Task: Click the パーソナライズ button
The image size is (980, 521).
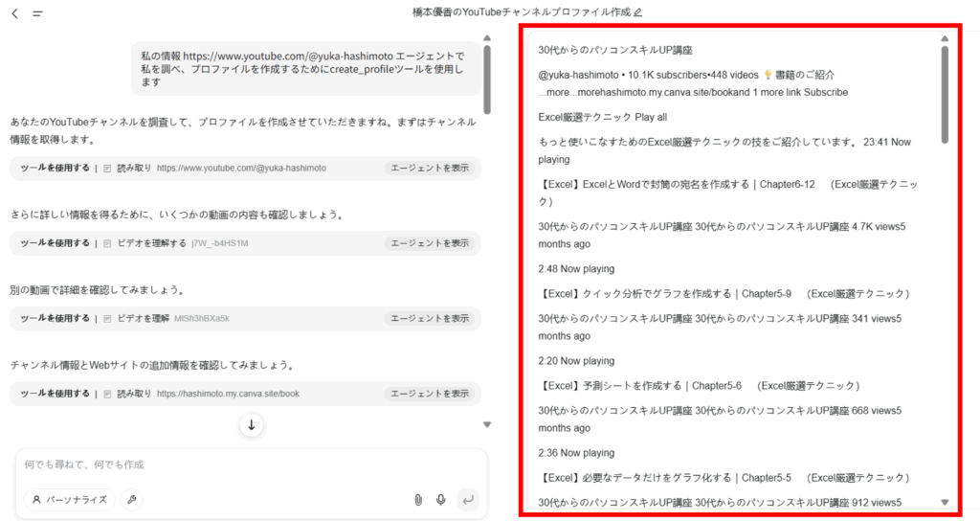Action: (69, 499)
